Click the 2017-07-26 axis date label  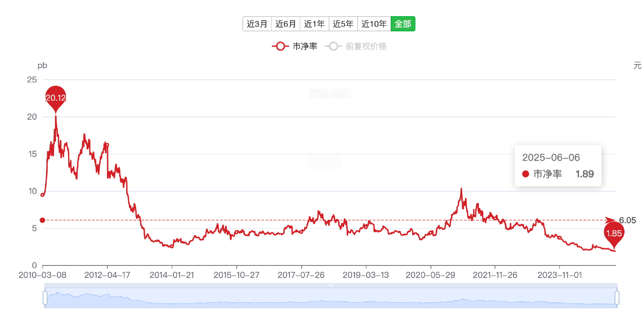[301, 275]
